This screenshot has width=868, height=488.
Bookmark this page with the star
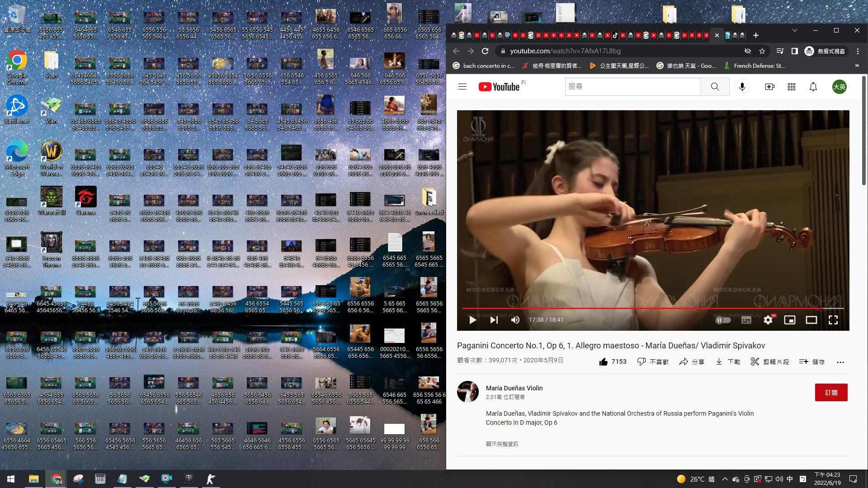(762, 51)
